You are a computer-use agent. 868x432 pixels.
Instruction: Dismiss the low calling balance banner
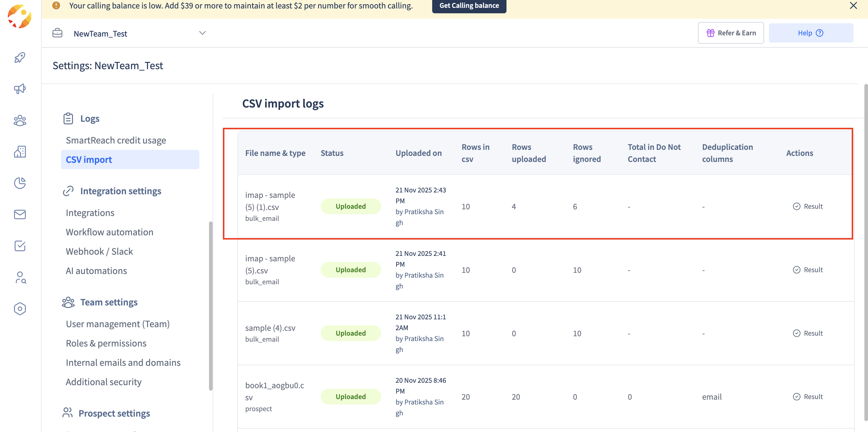[x=853, y=6]
